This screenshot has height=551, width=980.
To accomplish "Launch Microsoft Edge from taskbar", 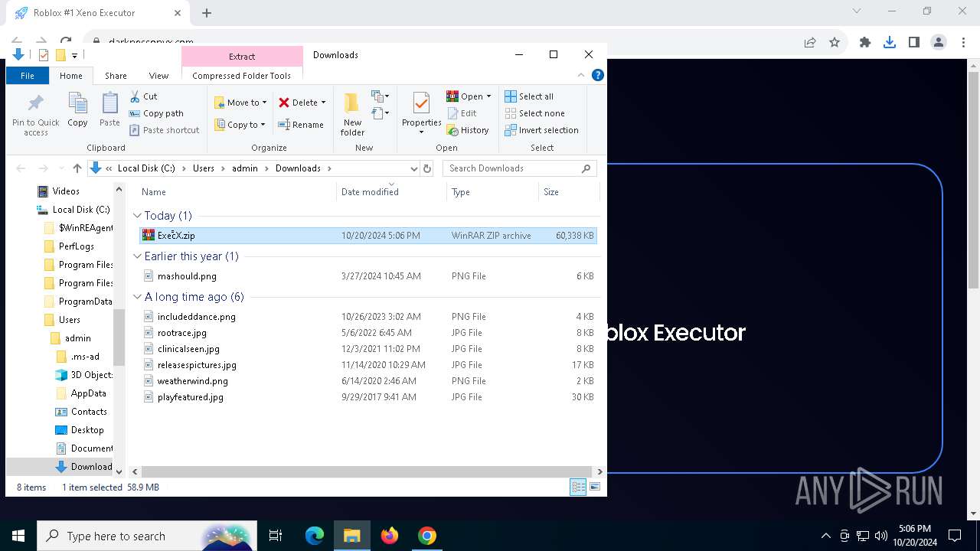I will point(315,536).
